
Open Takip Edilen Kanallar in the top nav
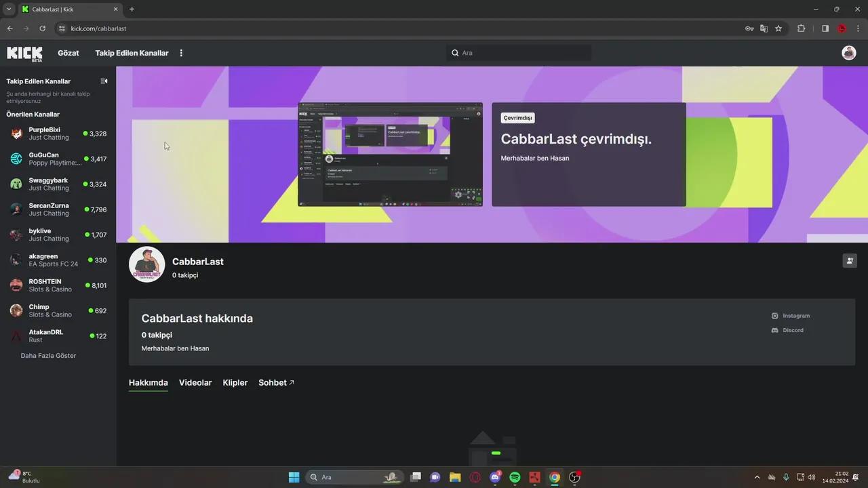132,53
